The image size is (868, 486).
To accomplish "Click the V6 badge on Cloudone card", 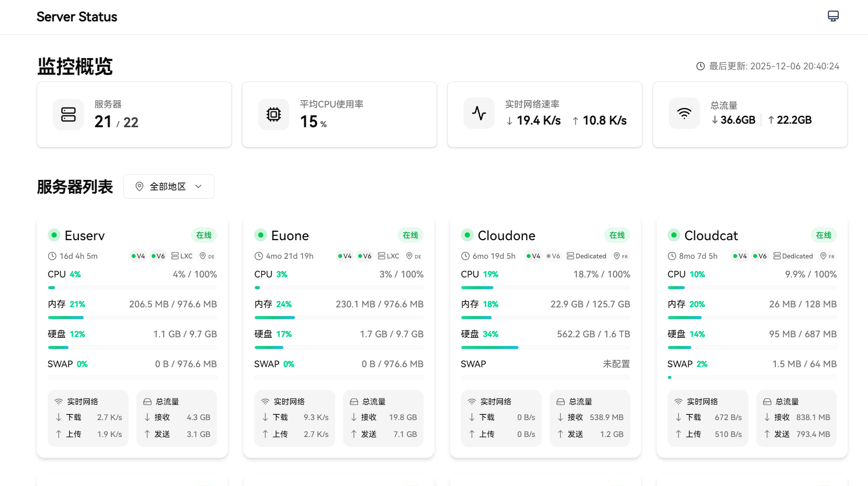I will [553, 256].
